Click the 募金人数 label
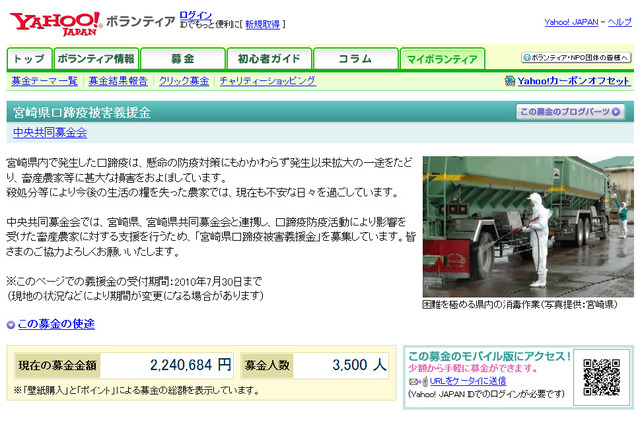Viewport: 640px width, 426px height. coord(267,365)
